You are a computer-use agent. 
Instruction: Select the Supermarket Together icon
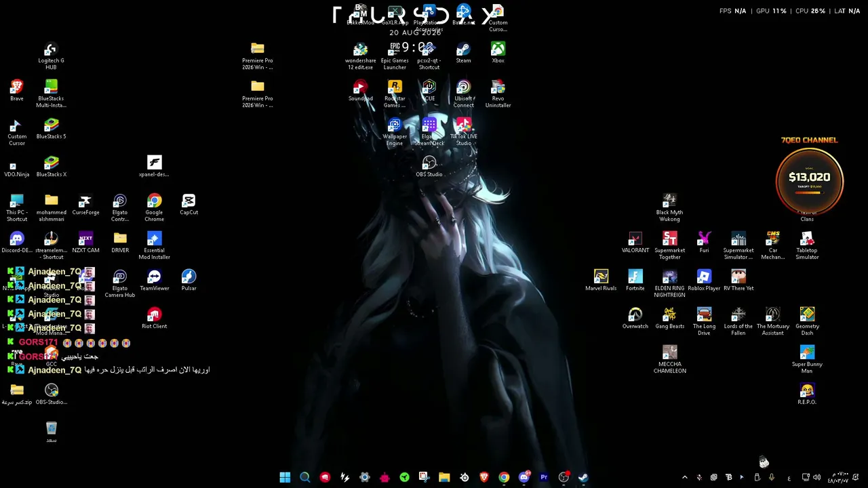(669, 246)
